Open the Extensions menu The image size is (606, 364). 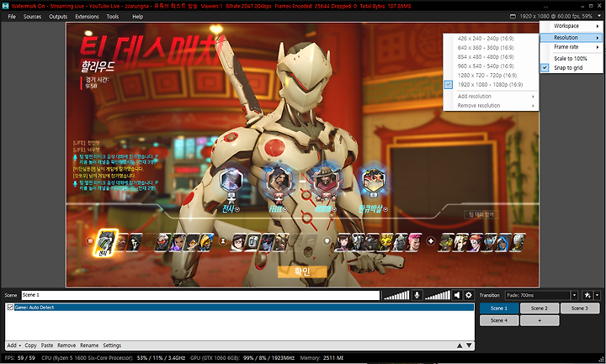click(x=87, y=17)
